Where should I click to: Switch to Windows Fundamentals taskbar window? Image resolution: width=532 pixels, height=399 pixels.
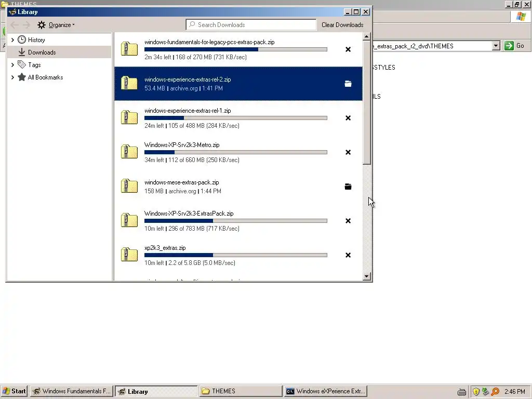72,391
